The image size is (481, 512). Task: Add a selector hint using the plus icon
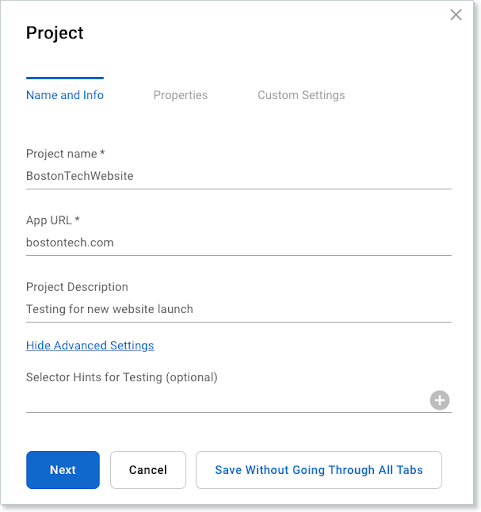[x=439, y=400]
